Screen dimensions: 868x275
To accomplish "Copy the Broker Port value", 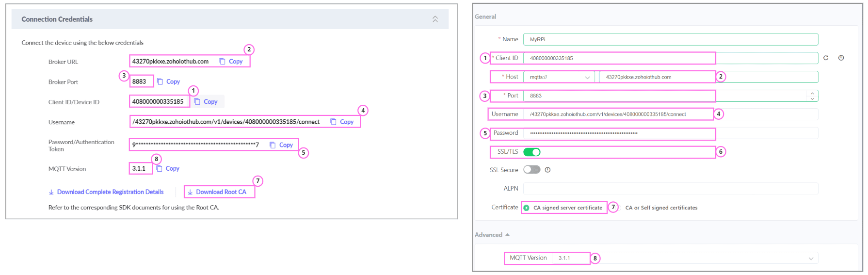I will click(x=168, y=81).
